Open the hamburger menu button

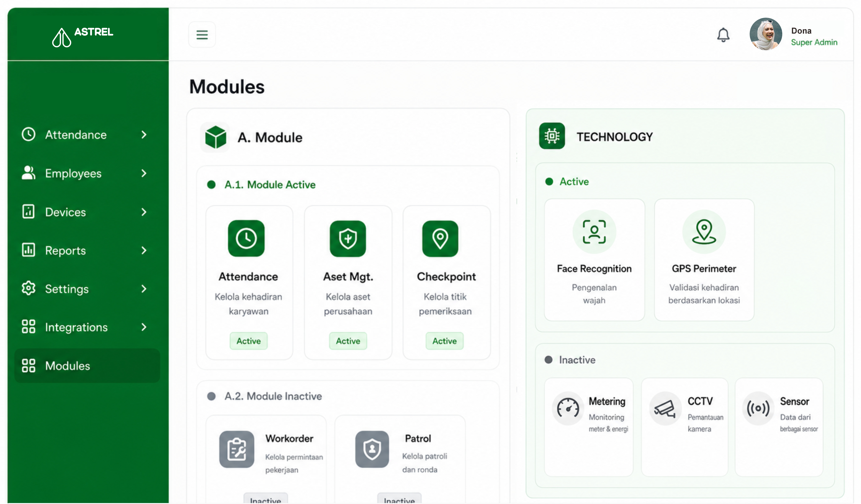point(202,35)
